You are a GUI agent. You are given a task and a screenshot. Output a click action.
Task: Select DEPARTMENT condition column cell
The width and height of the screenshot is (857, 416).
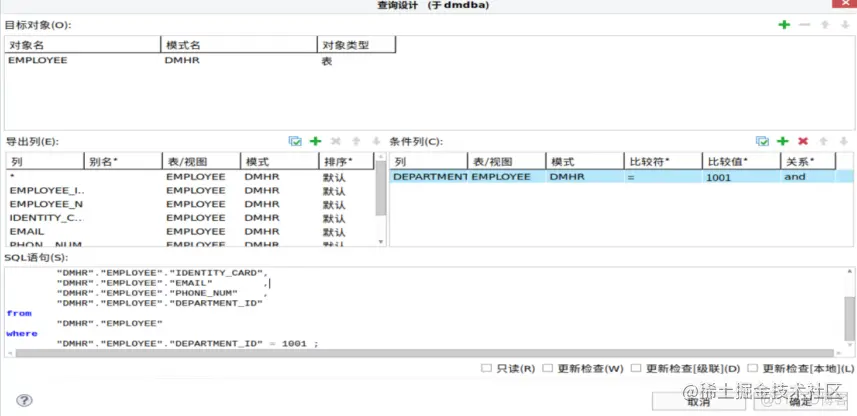[x=429, y=177]
